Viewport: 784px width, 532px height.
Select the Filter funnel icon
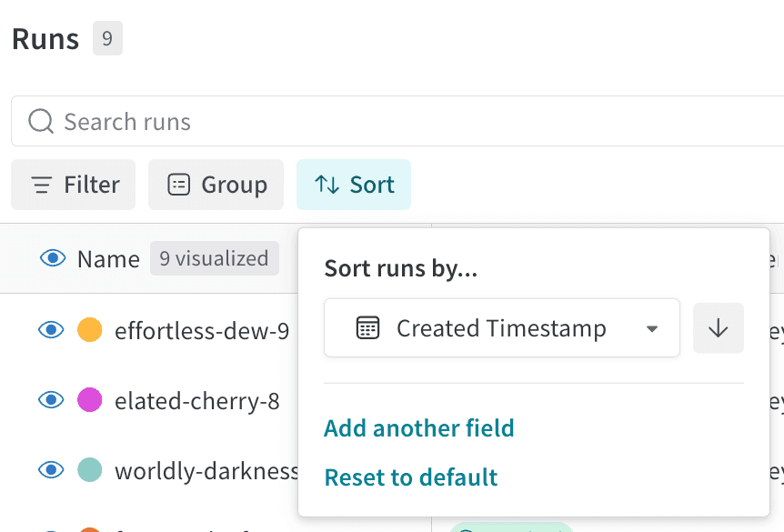click(41, 184)
